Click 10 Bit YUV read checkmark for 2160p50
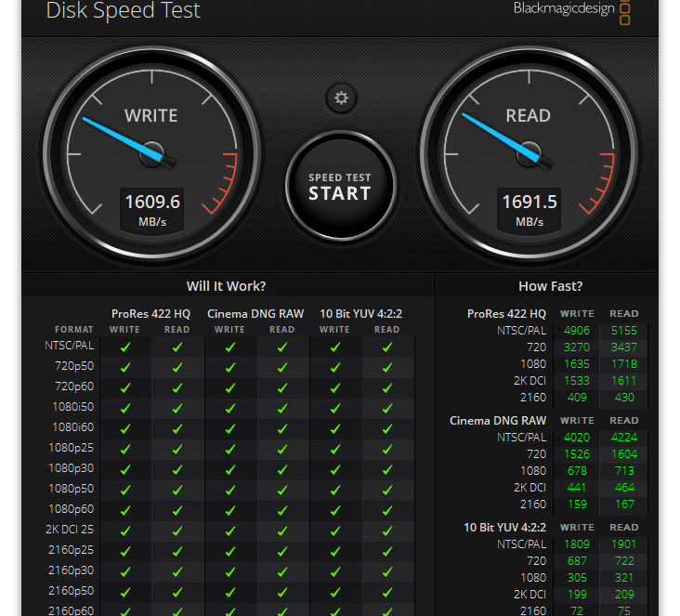This screenshot has height=616, width=680. [x=387, y=592]
